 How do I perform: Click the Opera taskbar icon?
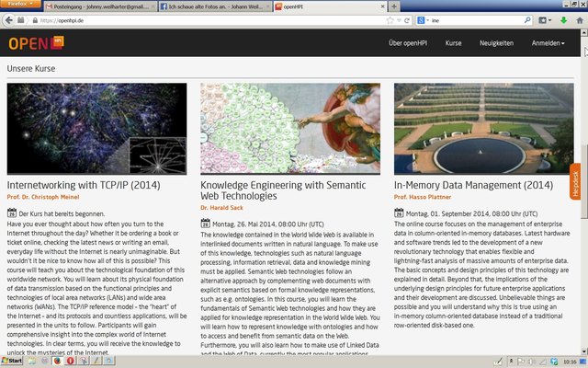70,361
